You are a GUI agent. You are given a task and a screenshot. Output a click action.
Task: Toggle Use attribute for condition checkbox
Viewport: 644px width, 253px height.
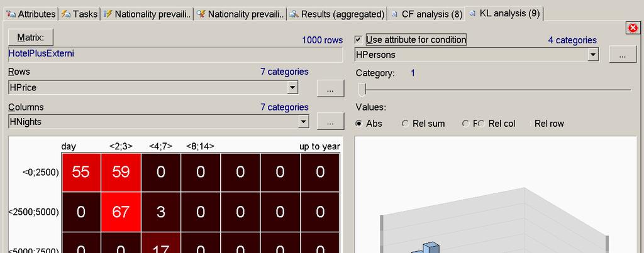pos(359,40)
